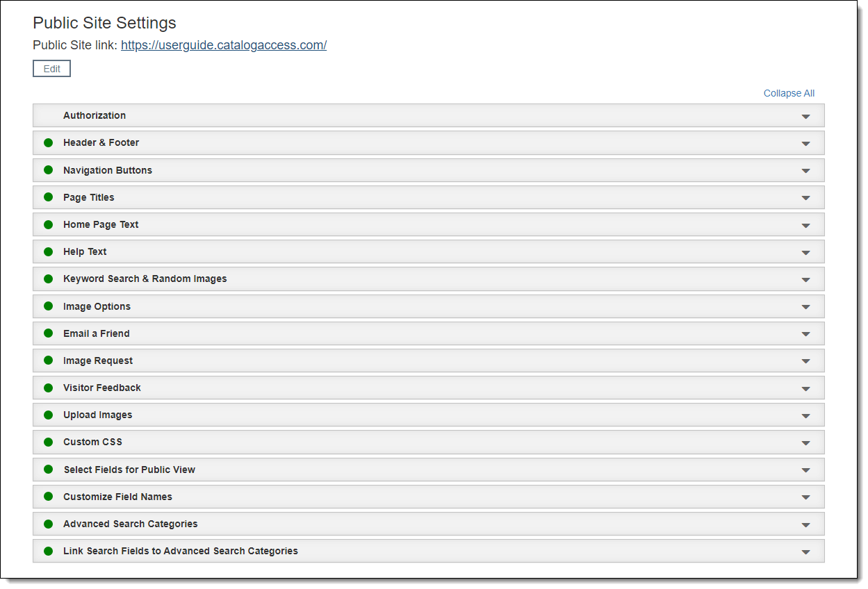The width and height of the screenshot is (868, 589).
Task: Expand Home Page Text section arrow
Action: (805, 226)
